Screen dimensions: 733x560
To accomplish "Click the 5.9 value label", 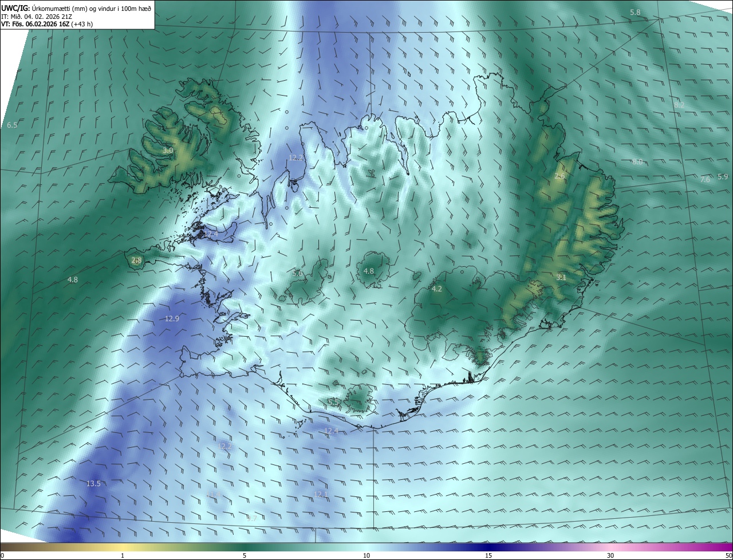I will click(x=722, y=177).
